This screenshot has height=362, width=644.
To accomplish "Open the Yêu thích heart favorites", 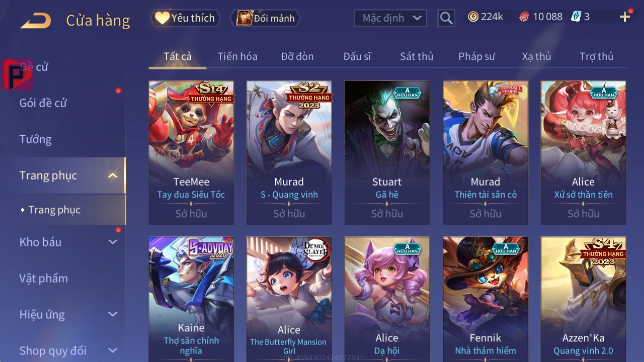I will click(185, 18).
